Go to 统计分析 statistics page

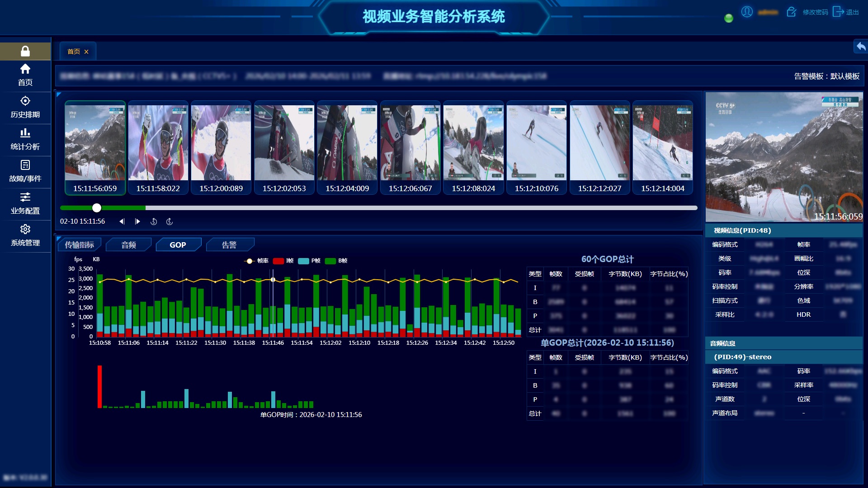[x=25, y=139]
